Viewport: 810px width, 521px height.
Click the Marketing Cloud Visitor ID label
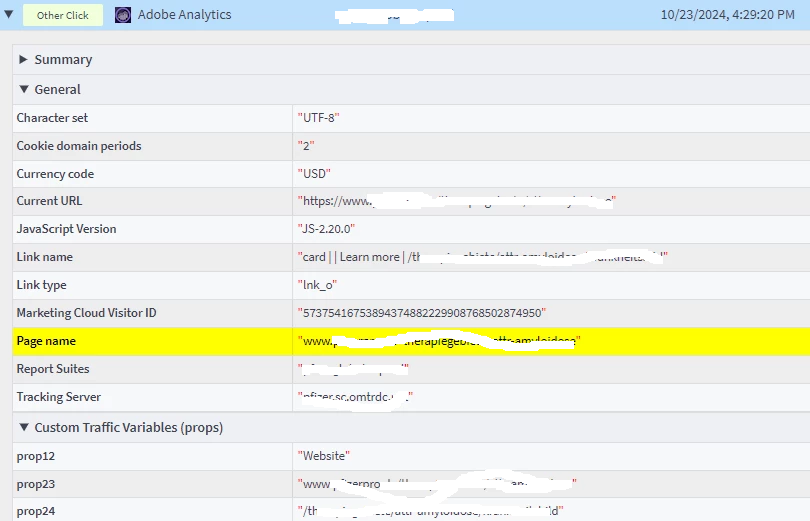click(x=86, y=313)
